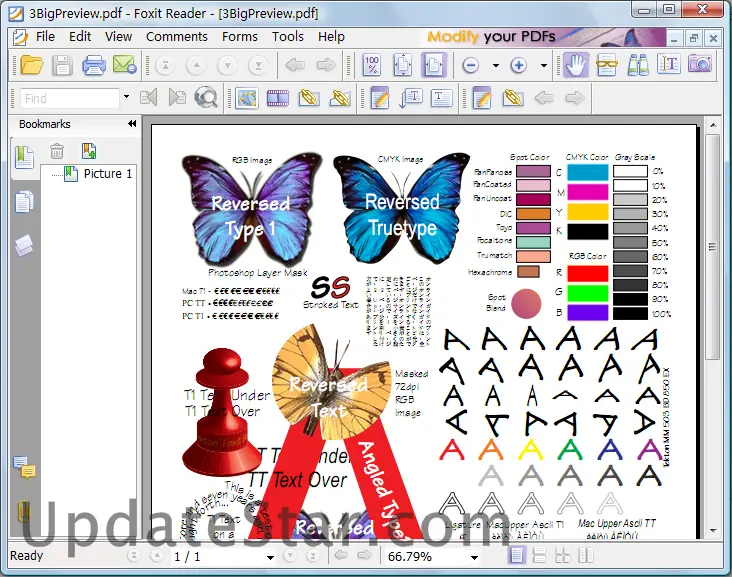Open Bookmarks tab icon in sidebar

click(x=24, y=157)
